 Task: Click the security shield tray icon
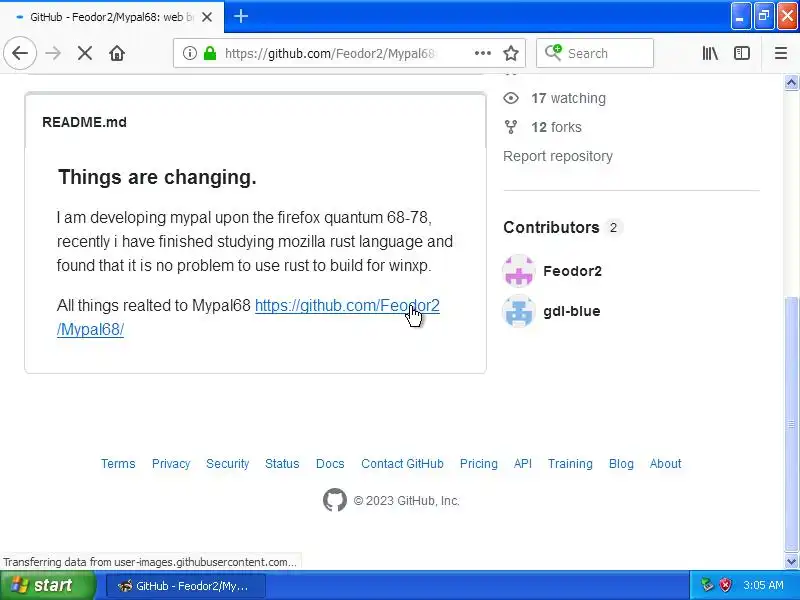click(726, 585)
